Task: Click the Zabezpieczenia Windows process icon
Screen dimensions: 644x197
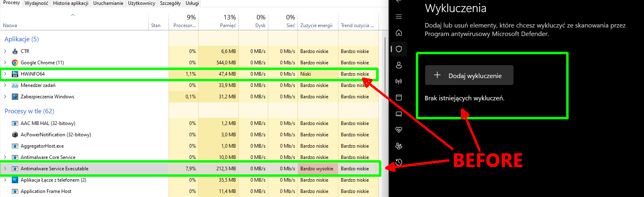Action: coord(15,97)
